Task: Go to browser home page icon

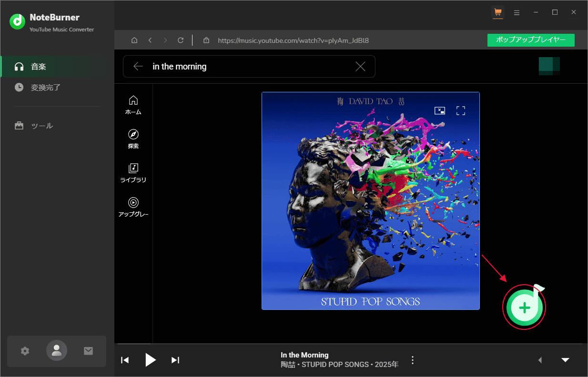Action: tap(134, 40)
